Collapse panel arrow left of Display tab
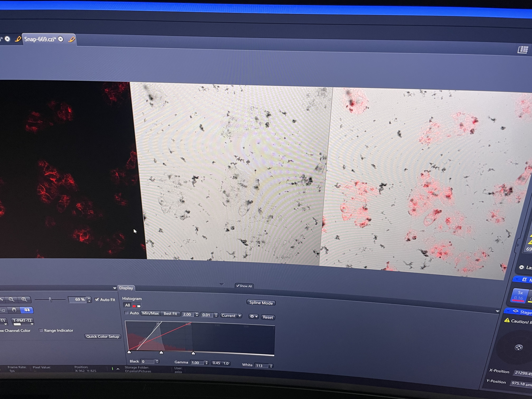The width and height of the screenshot is (532, 399). click(115, 288)
